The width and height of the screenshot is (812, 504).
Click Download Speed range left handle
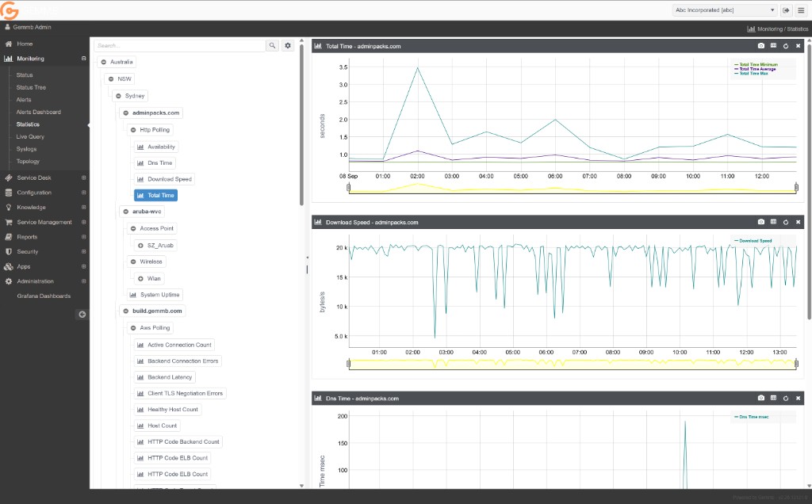click(x=349, y=364)
